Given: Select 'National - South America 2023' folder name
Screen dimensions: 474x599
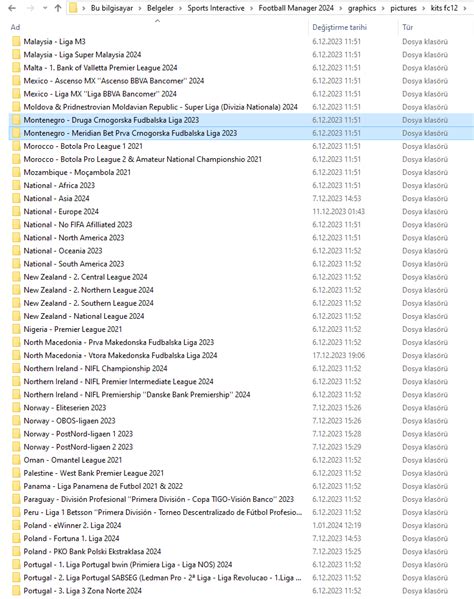Looking at the screenshot, I should point(74,264).
